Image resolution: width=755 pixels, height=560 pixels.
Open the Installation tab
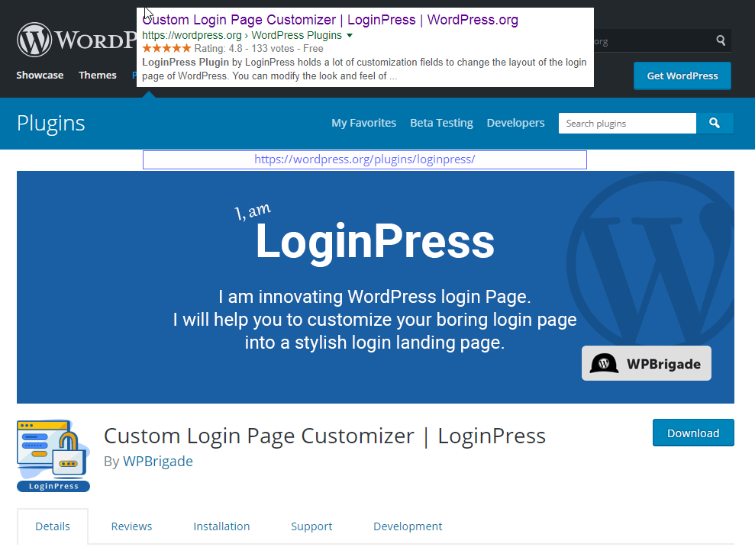[221, 526]
